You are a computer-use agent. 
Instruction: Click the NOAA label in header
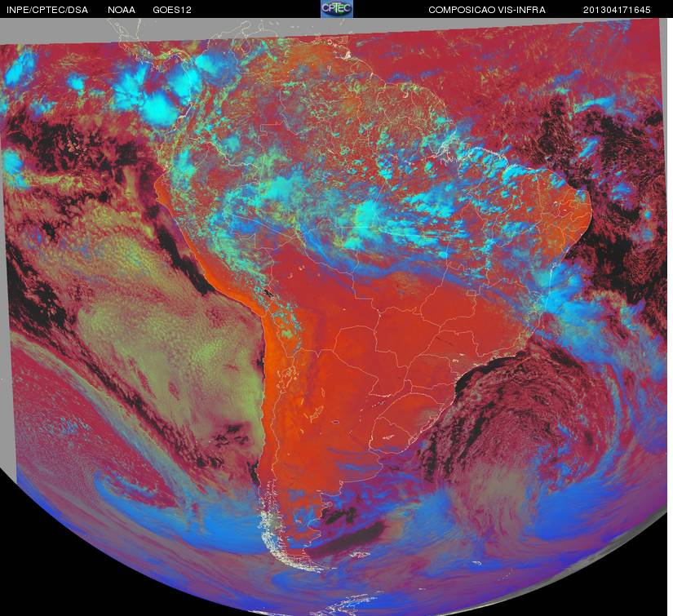[122, 10]
